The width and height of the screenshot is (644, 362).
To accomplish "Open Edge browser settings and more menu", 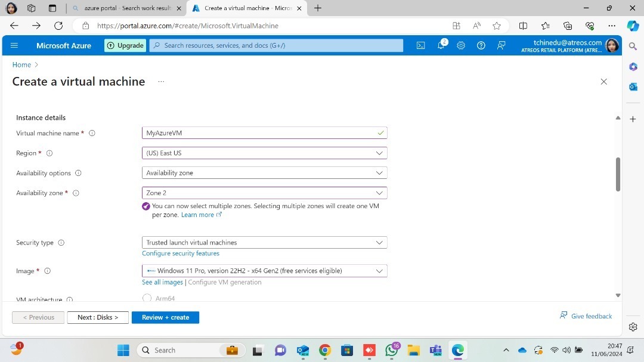I will 612,26.
